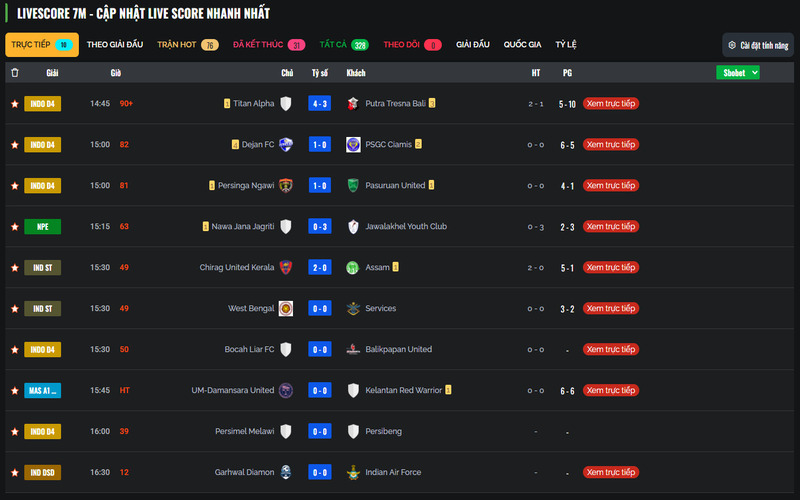Star the Titan Alpha match as favorite

click(x=14, y=104)
